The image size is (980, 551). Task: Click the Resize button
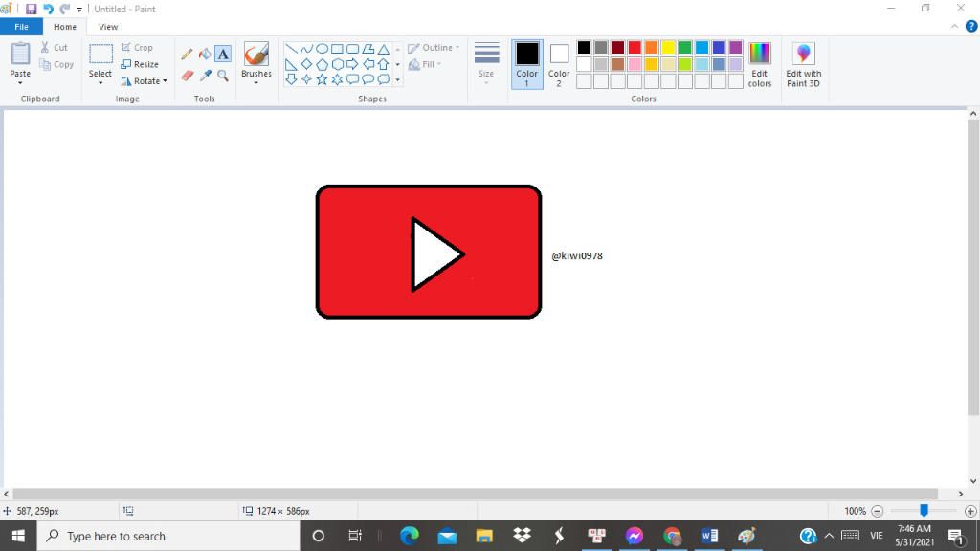[x=140, y=64]
